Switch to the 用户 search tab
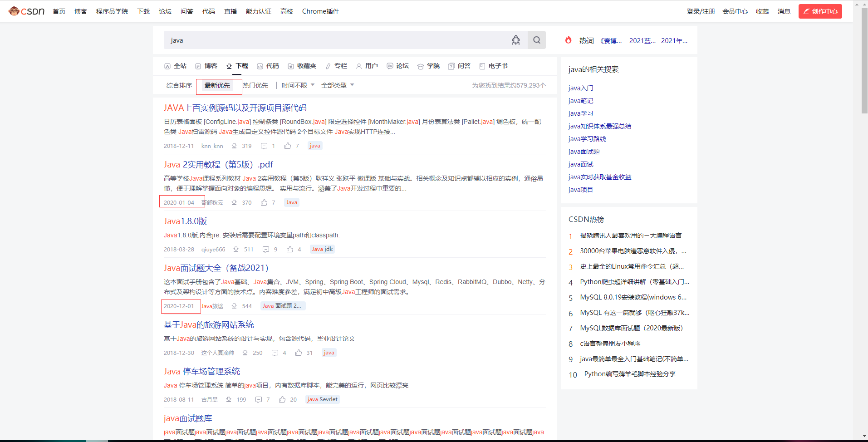The height and width of the screenshot is (442, 868). pos(367,66)
